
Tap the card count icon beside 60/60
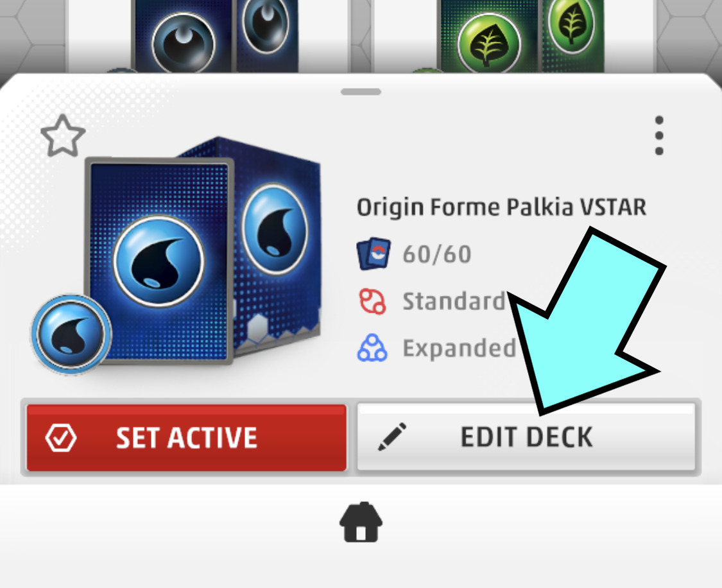click(374, 254)
